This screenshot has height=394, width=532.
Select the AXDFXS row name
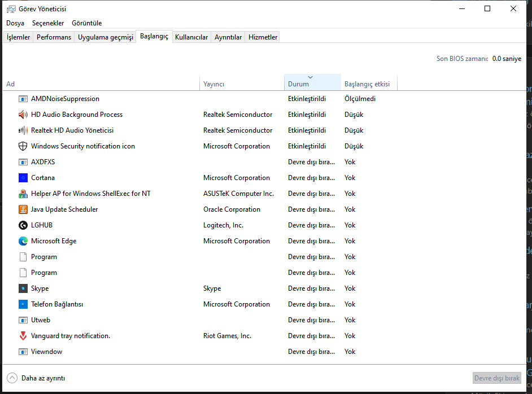pos(43,162)
